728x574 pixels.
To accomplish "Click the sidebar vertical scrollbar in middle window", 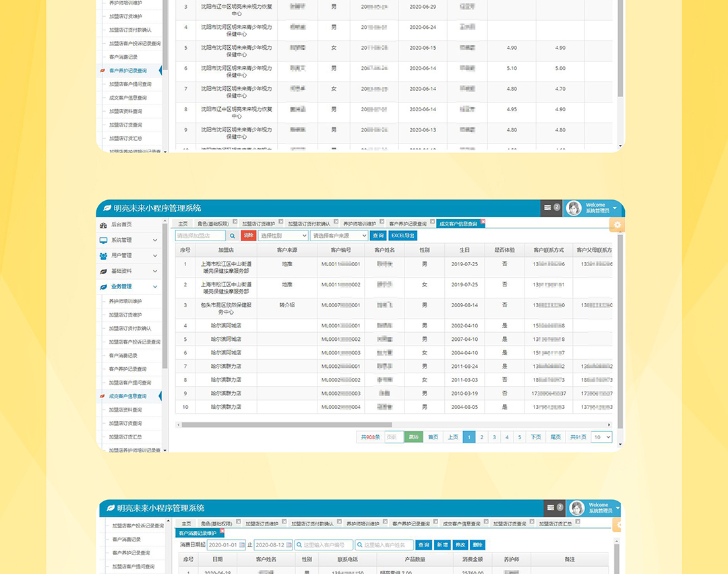I will coord(165,297).
